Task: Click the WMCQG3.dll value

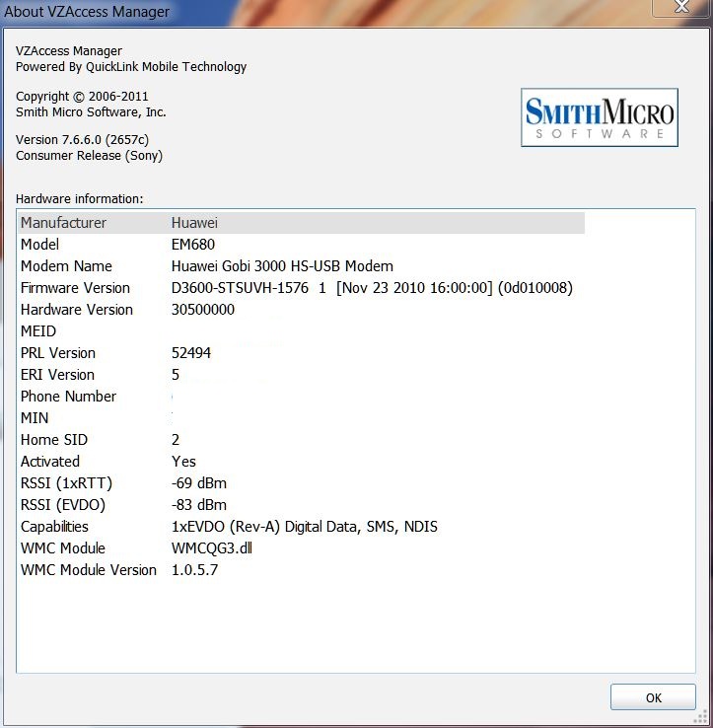Action: [x=212, y=548]
